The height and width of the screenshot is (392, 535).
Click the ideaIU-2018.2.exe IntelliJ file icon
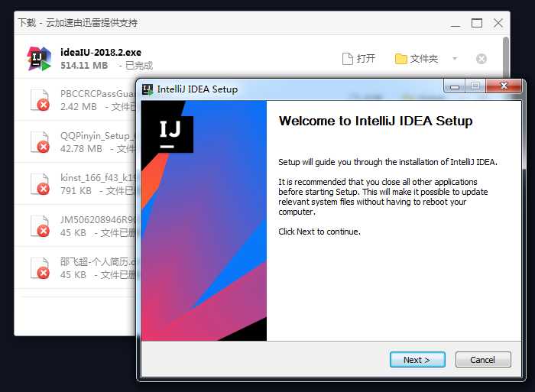[x=39, y=58]
